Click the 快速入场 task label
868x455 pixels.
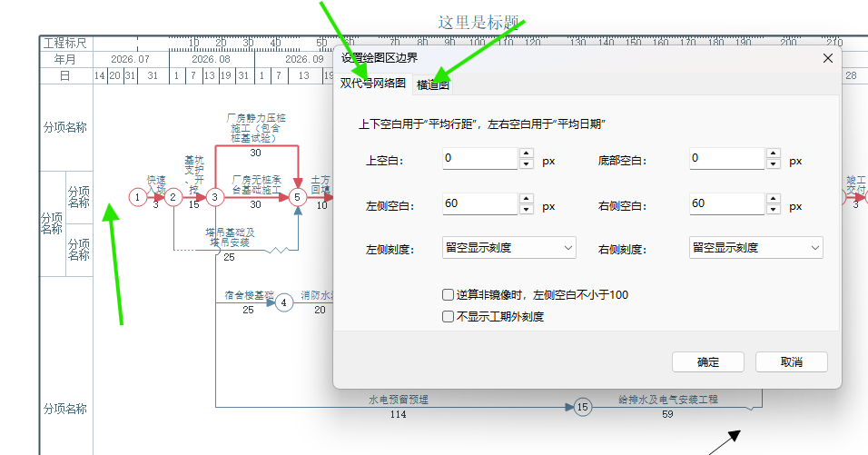[x=156, y=185]
